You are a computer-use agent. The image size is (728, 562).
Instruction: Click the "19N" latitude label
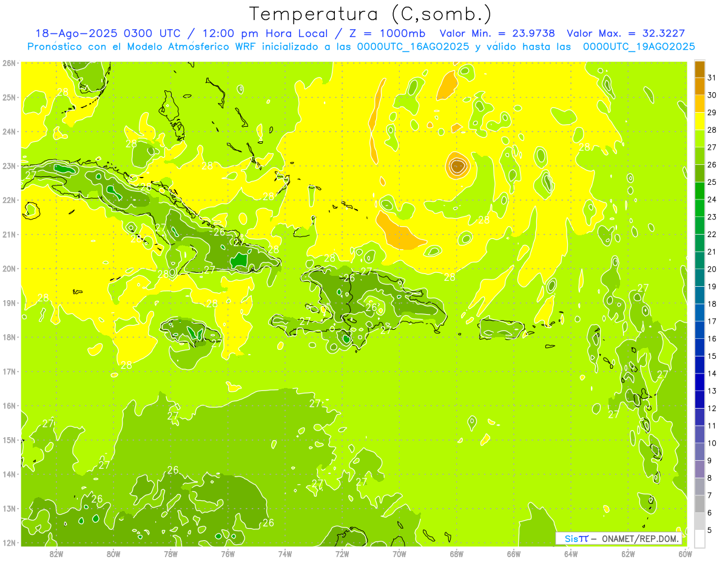[x=9, y=303]
